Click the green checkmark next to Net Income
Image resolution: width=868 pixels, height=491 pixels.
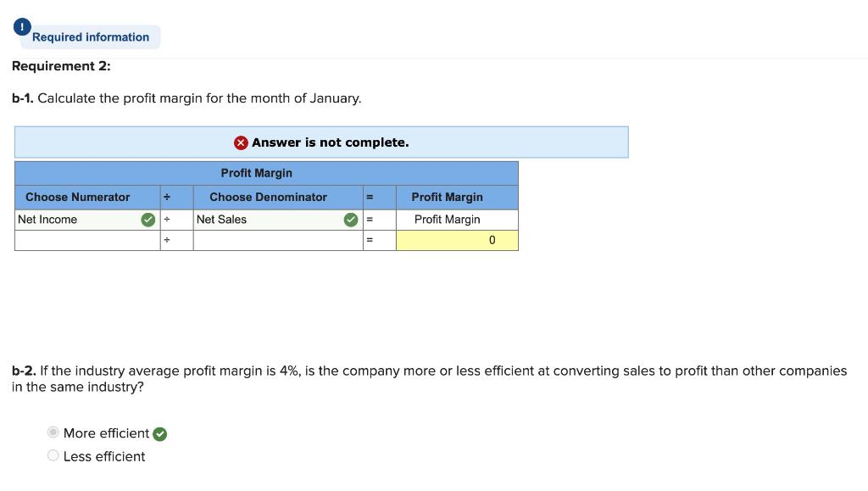[147, 219]
